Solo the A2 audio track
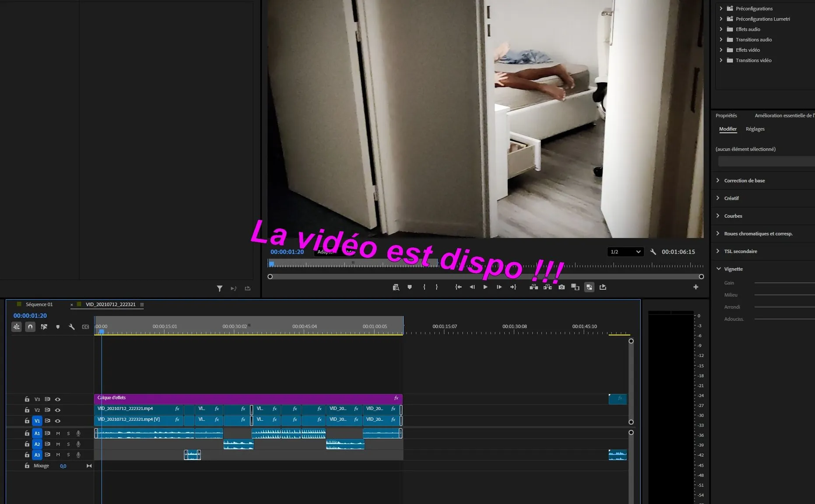 tap(68, 444)
